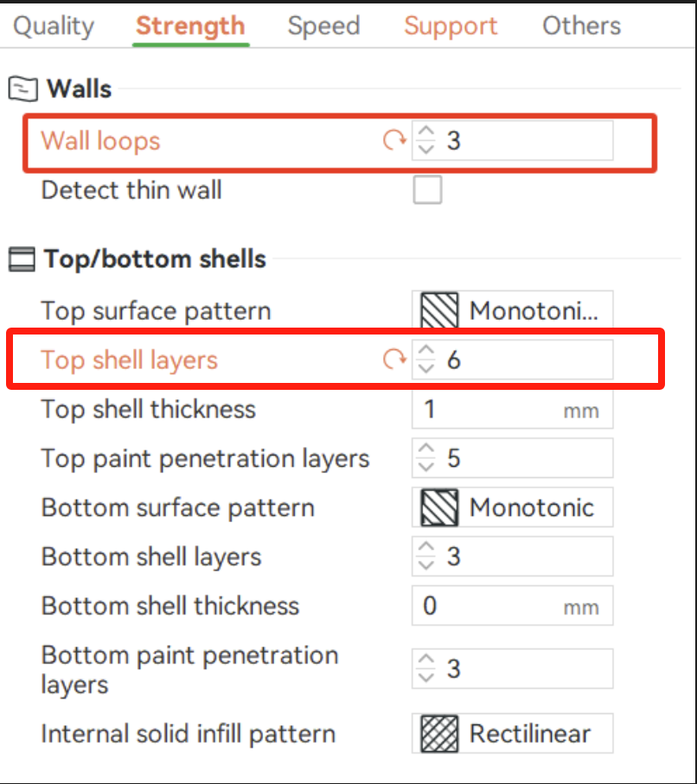Switch to the Support tab
697x784 pixels.
(x=450, y=26)
